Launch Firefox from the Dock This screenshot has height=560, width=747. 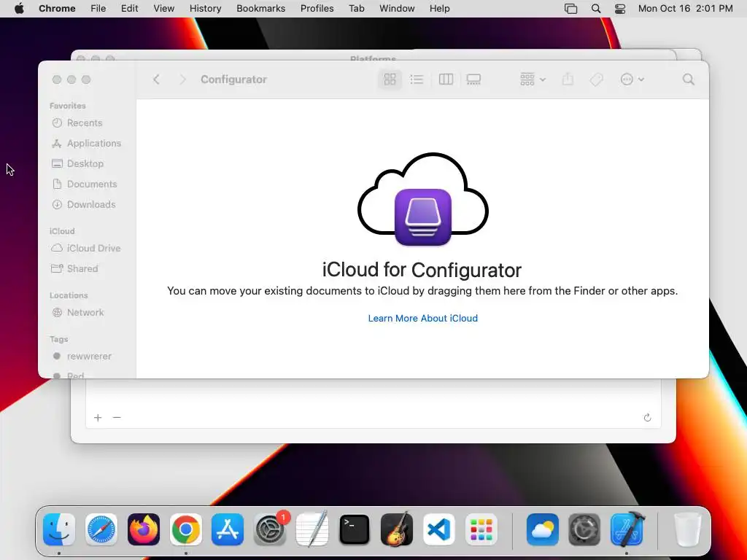point(144,529)
